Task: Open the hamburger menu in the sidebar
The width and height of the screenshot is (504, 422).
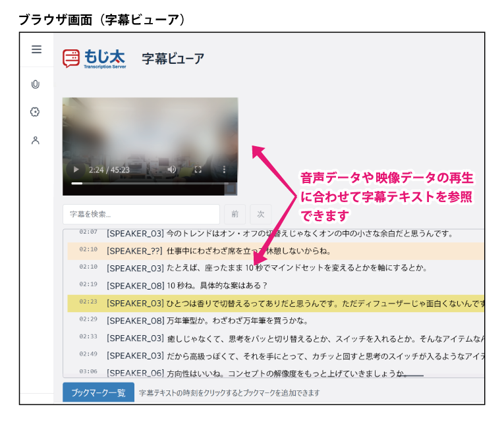Action: click(36, 49)
